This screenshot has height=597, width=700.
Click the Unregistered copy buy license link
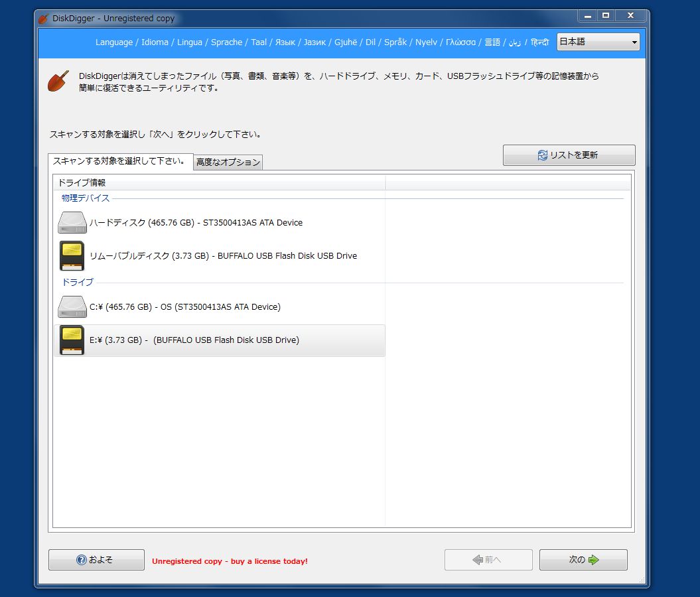pyautogui.click(x=230, y=561)
